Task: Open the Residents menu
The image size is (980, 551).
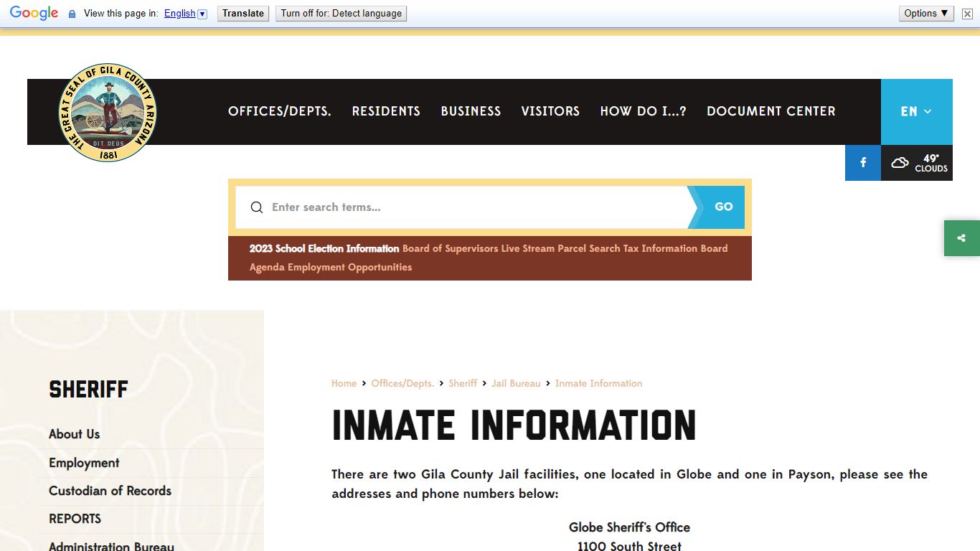Action: pos(386,111)
